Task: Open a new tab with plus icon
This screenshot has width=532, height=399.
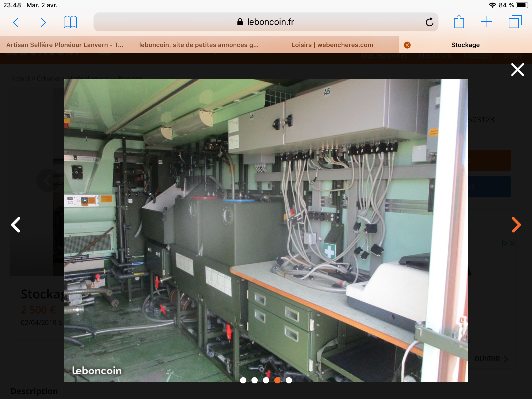Action: [487, 22]
